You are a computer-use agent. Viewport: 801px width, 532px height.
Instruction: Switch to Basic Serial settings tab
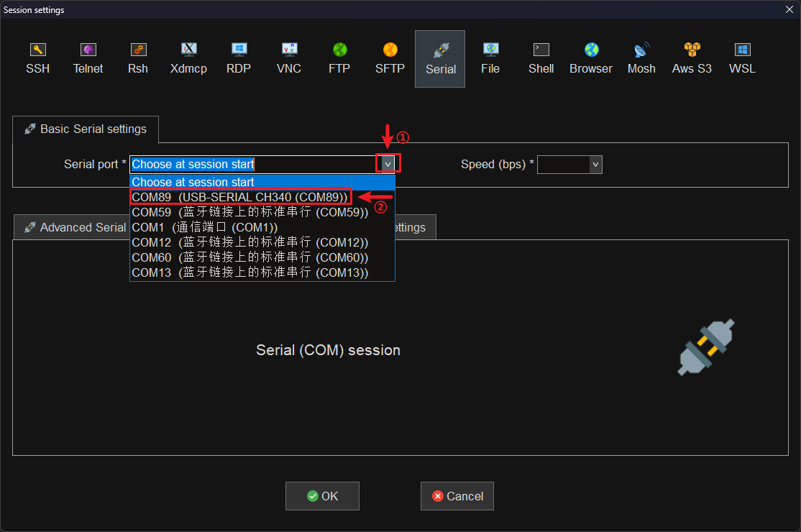(x=86, y=129)
